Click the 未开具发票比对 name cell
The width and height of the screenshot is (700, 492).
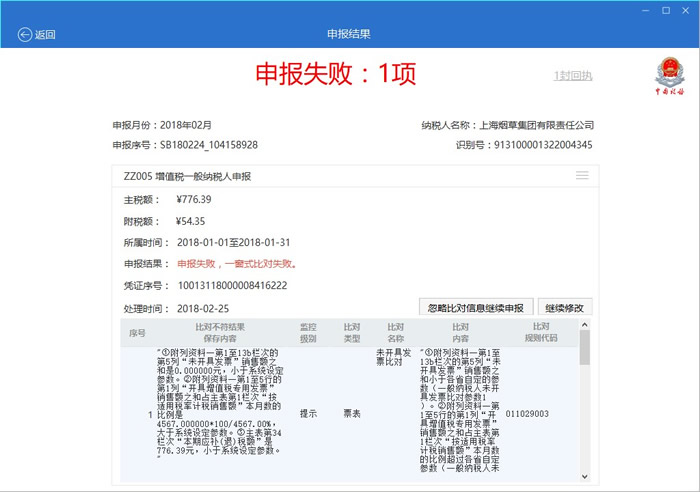[393, 357]
